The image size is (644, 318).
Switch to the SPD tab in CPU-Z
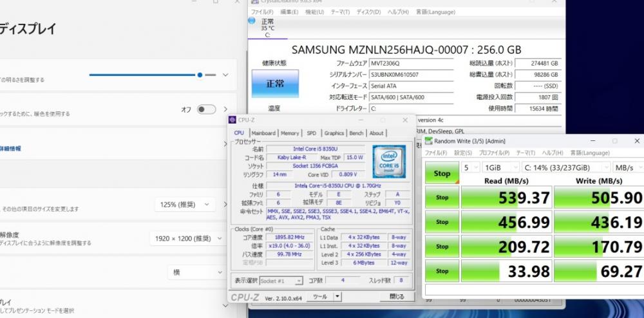coord(312,133)
